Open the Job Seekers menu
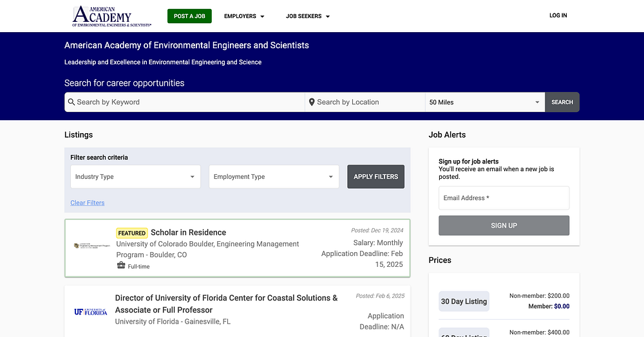Viewport: 644px width, 337px height. (308, 16)
